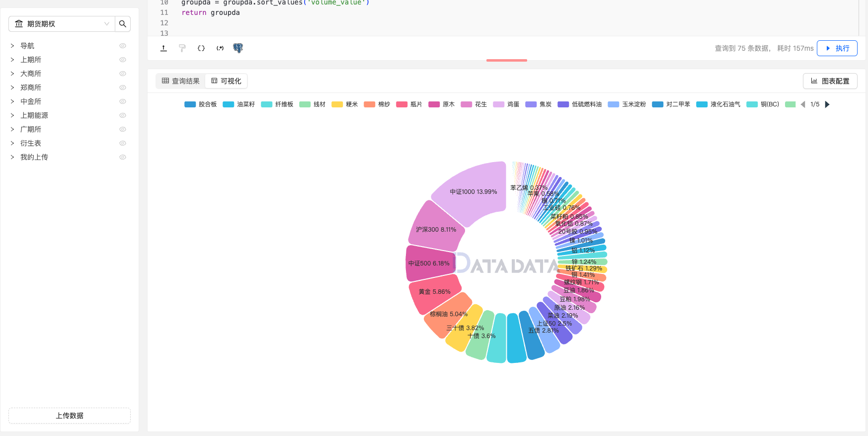This screenshot has height=436, width=868.
Task: Click the 棕榈油 5.04% pie slice
Action: click(x=449, y=314)
